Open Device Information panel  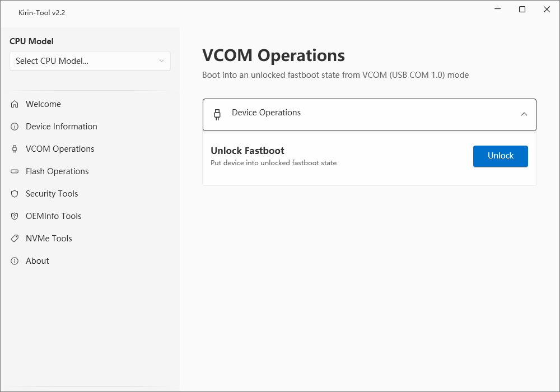[61, 126]
